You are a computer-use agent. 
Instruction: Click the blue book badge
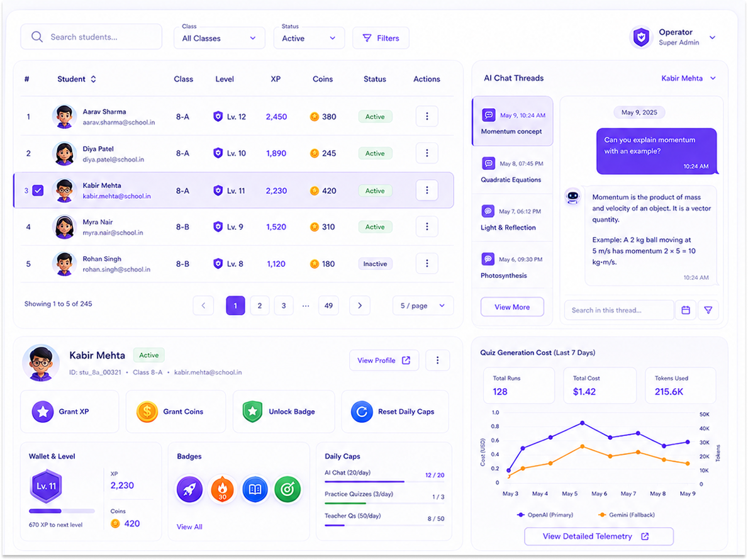[255, 489]
